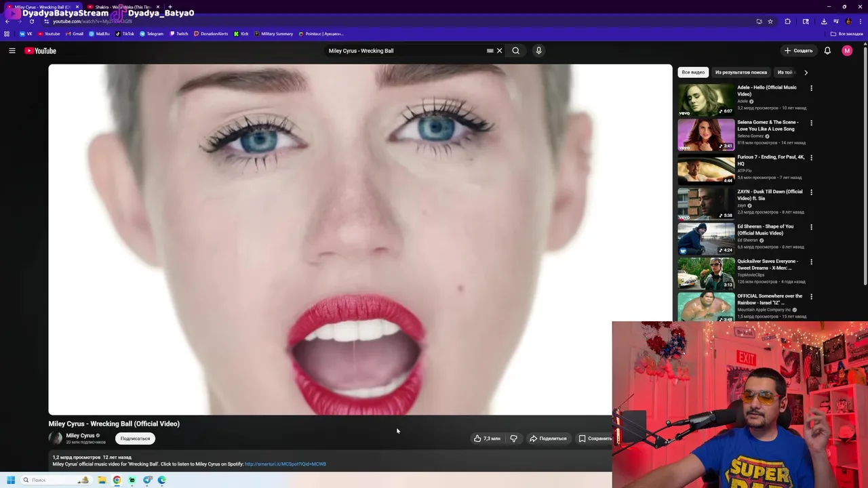Clear the search box with X icon
The width and height of the screenshot is (868, 488).
[500, 51]
